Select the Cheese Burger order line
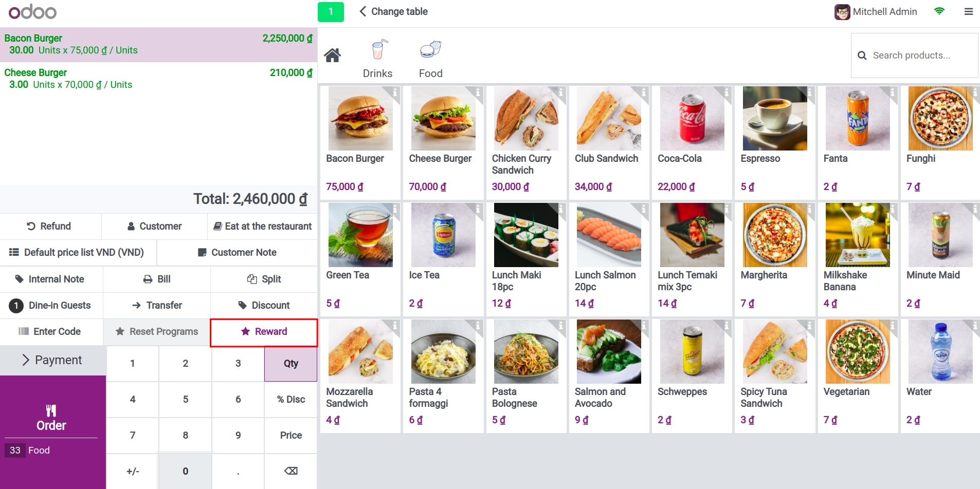 158,79
